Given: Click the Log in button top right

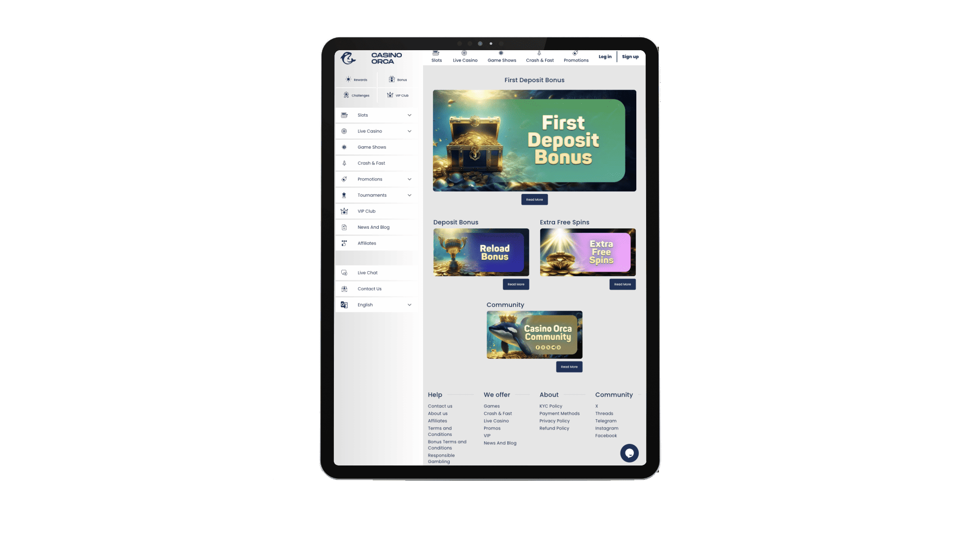Looking at the screenshot, I should click(604, 57).
